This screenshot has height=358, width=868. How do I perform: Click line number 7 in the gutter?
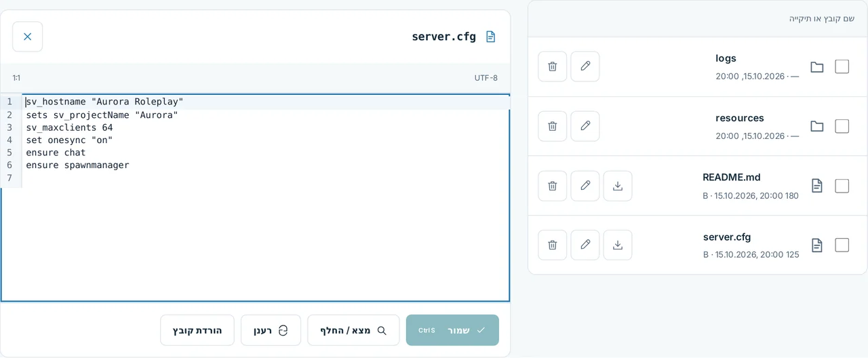click(x=9, y=178)
